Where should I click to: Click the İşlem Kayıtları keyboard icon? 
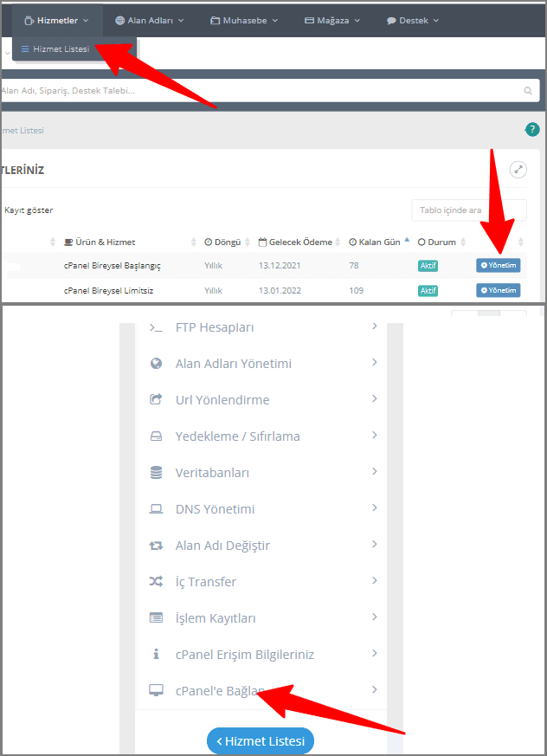point(156,618)
